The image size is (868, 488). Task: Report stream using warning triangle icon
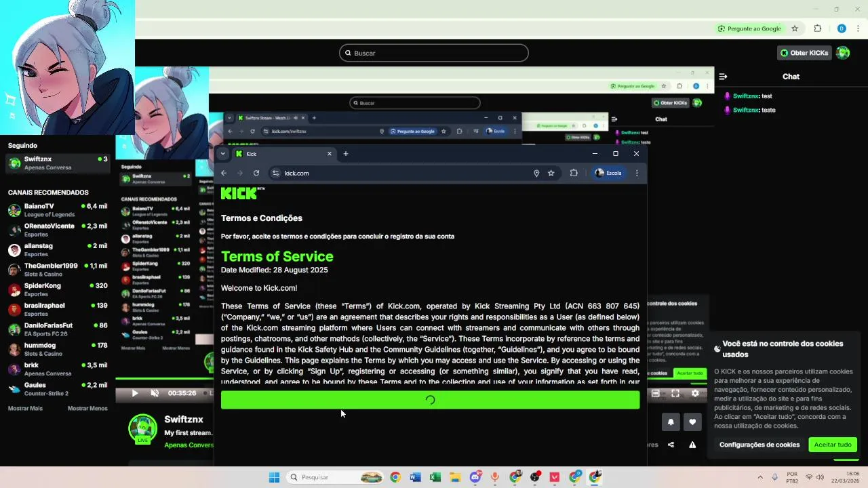[x=692, y=445]
